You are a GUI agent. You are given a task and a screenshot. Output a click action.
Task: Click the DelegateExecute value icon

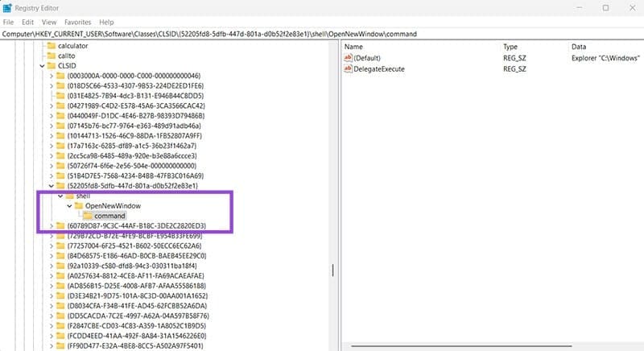[348, 69]
